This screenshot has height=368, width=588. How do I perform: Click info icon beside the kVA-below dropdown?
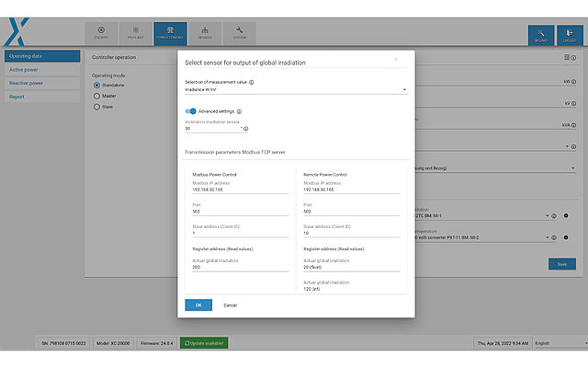[x=573, y=147]
